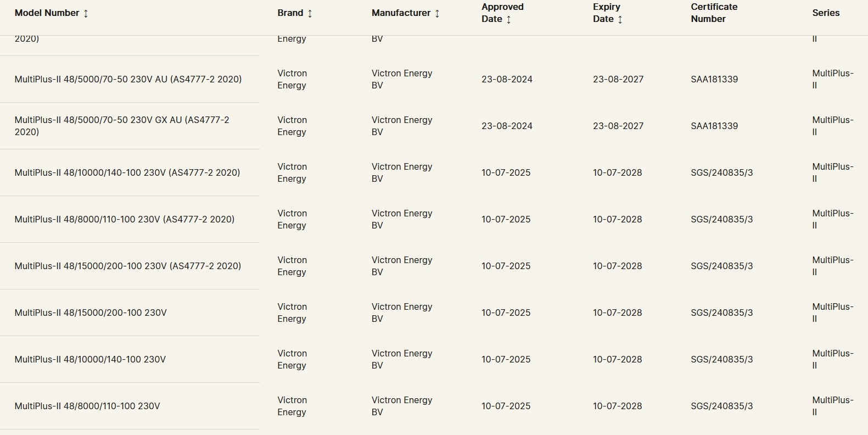Click the Expiry Date sort arrow icon
This screenshot has width=868, height=435.
pos(620,19)
